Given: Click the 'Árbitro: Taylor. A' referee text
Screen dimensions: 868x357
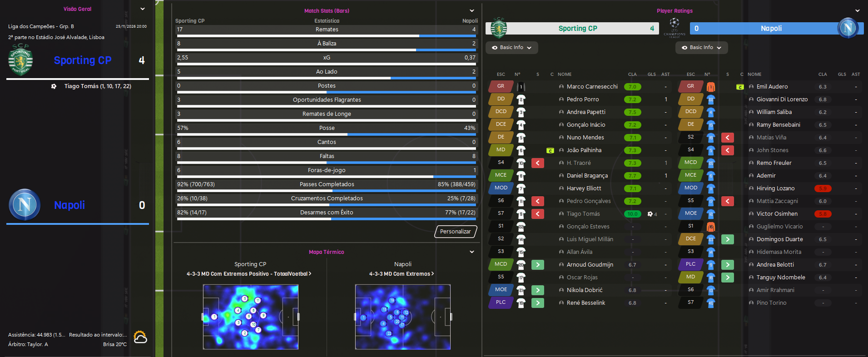Looking at the screenshot, I should pyautogui.click(x=28, y=344).
